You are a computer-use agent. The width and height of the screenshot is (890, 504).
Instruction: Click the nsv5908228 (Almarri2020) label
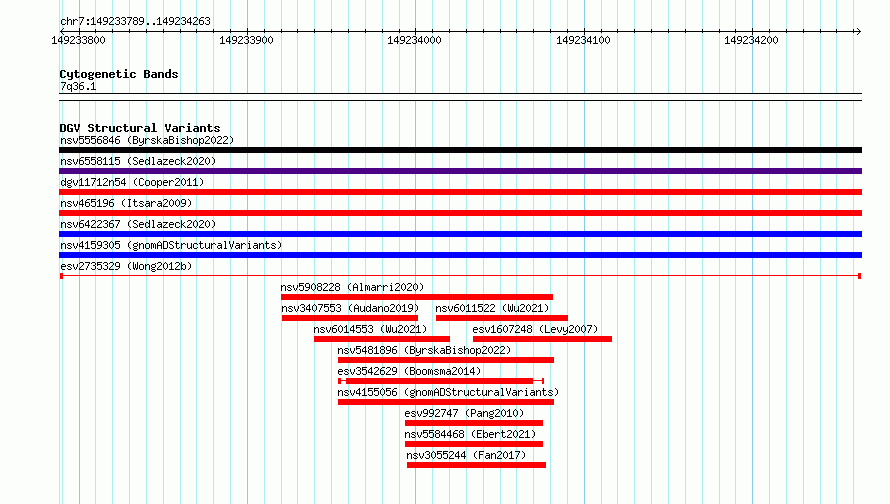(352, 287)
